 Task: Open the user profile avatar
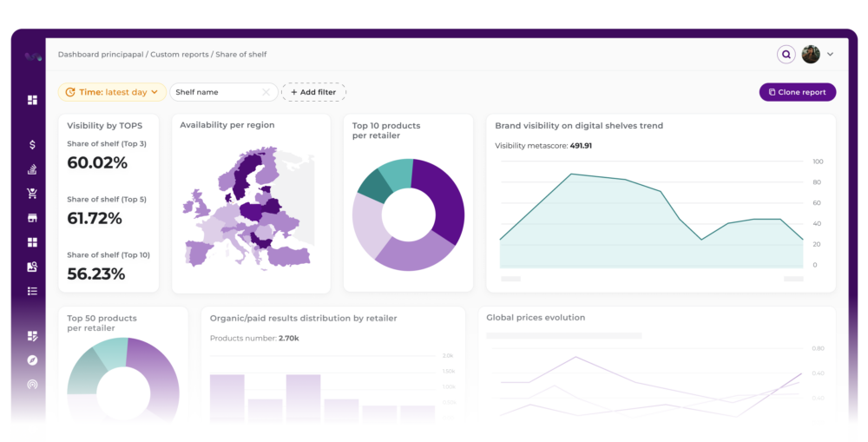pyautogui.click(x=810, y=55)
